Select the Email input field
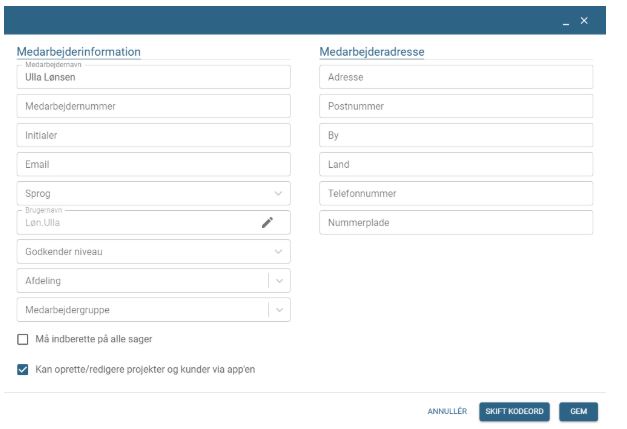The image size is (627, 429). tap(153, 164)
